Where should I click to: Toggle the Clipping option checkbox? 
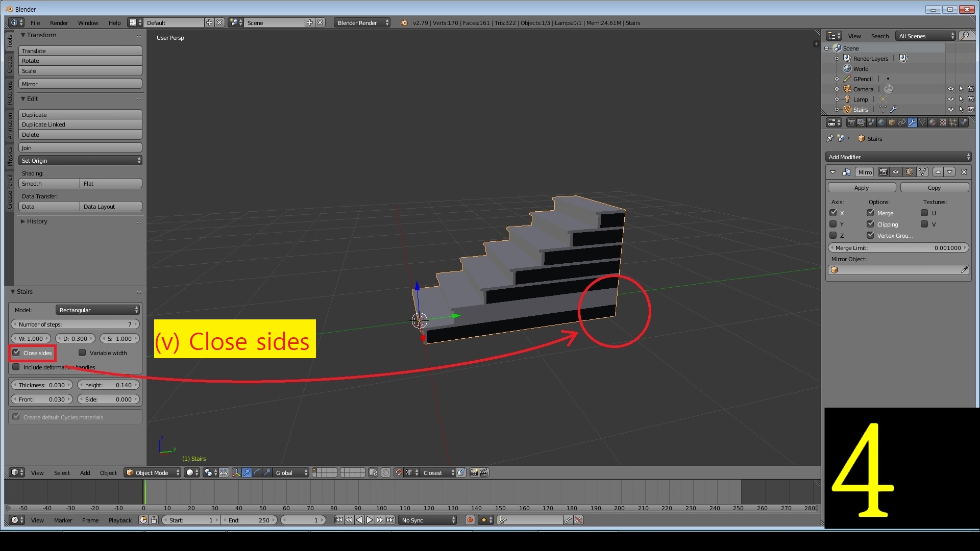point(870,224)
